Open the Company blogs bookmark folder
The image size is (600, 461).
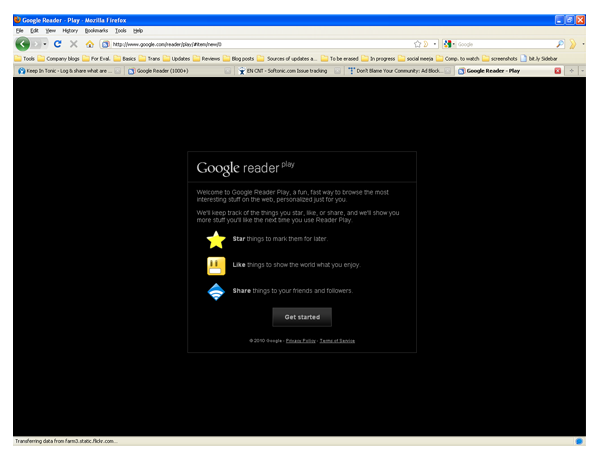62,58
